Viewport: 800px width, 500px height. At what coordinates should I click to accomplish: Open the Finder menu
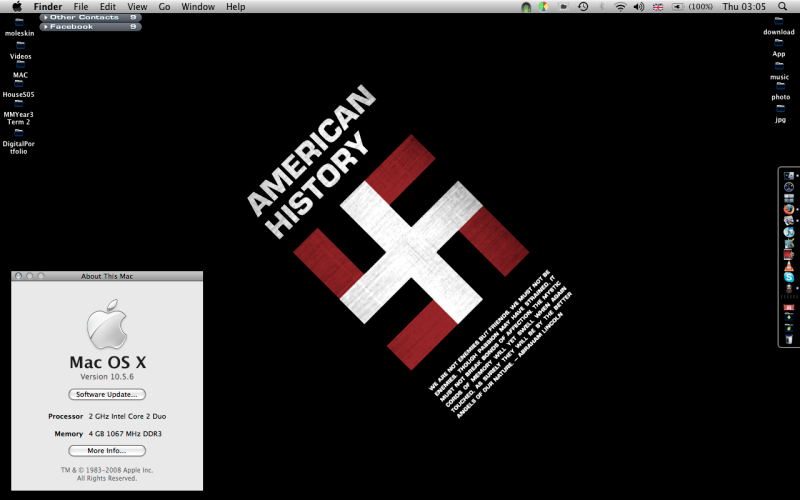point(48,7)
